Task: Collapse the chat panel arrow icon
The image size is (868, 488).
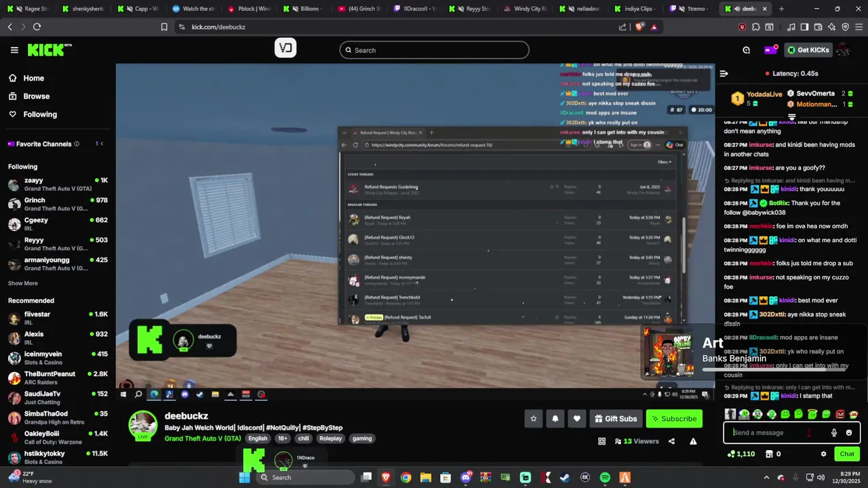Action: (724, 73)
